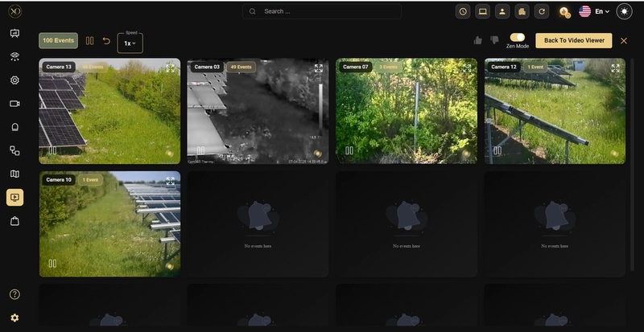Screen dimensions: 644x332
Task: Toggle the Zen Mode switch
Action: [x=518, y=37]
